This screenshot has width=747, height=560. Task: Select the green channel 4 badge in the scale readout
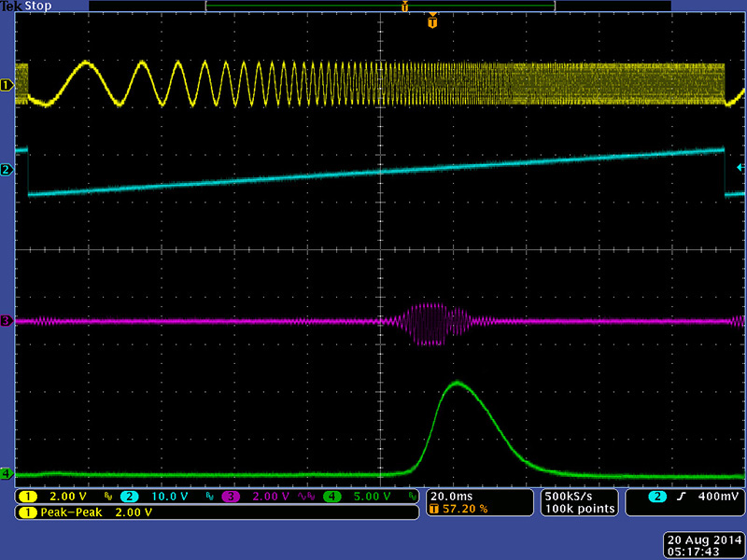(332, 497)
